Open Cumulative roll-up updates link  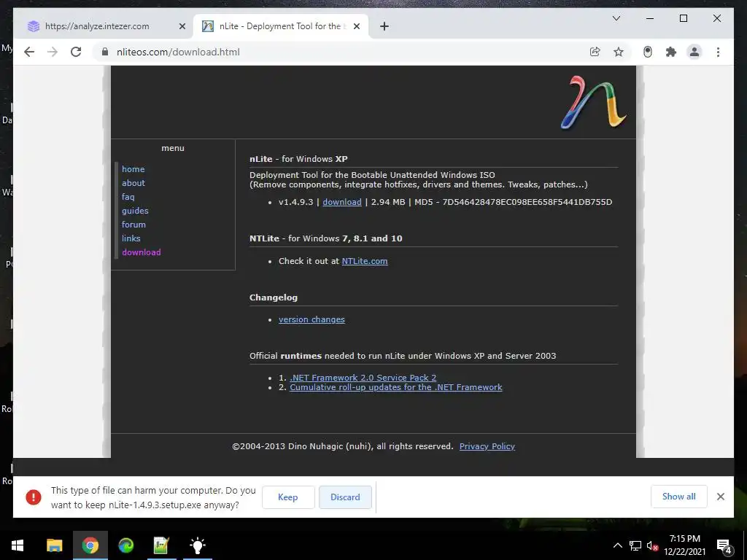coord(396,387)
